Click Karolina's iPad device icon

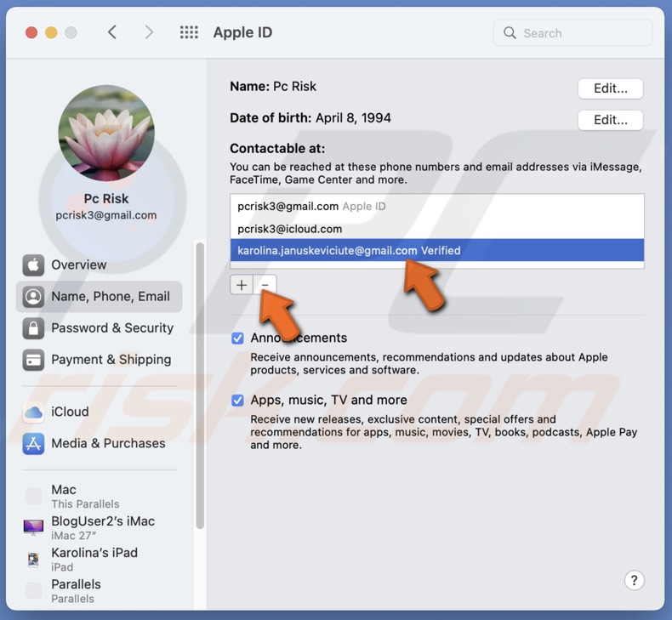(33, 559)
